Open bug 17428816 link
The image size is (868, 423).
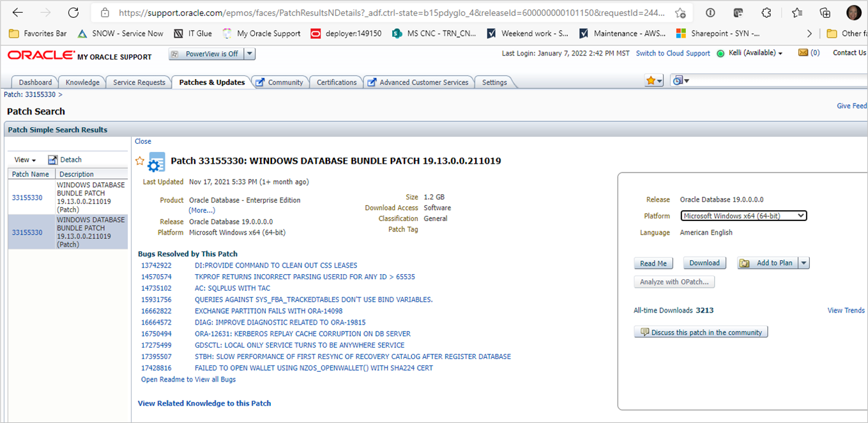pos(156,368)
